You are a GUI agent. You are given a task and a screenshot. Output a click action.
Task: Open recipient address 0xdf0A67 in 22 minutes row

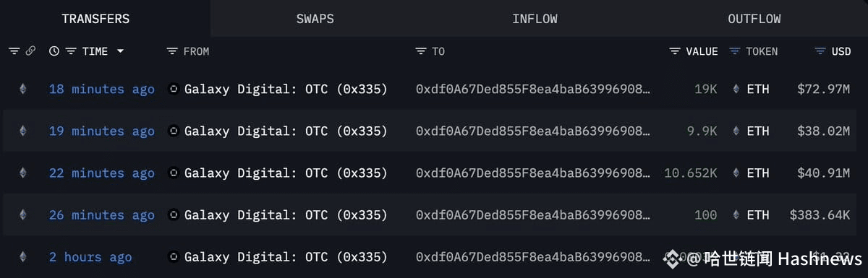pyautogui.click(x=533, y=173)
